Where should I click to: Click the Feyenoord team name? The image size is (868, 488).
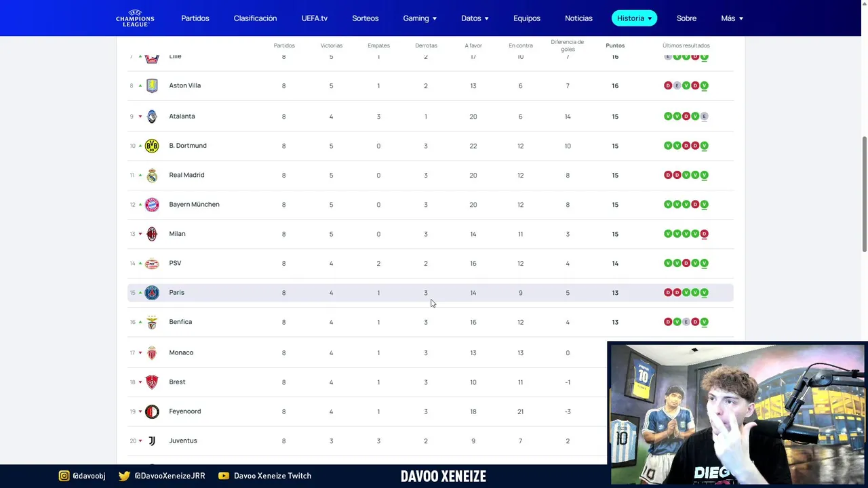pyautogui.click(x=185, y=411)
